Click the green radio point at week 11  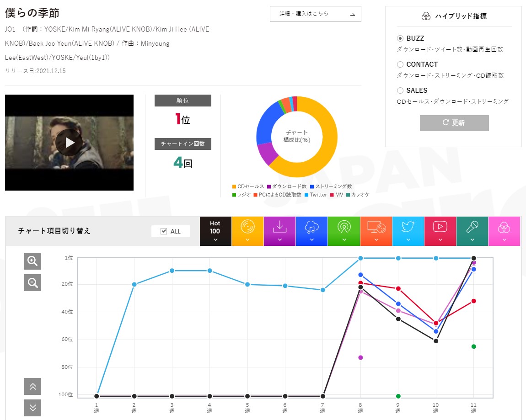coord(474,346)
